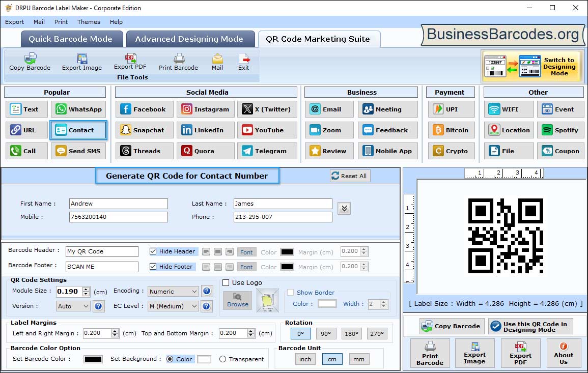
Task: Switch to Quick Barcode Mode tab
Action: 72,39
